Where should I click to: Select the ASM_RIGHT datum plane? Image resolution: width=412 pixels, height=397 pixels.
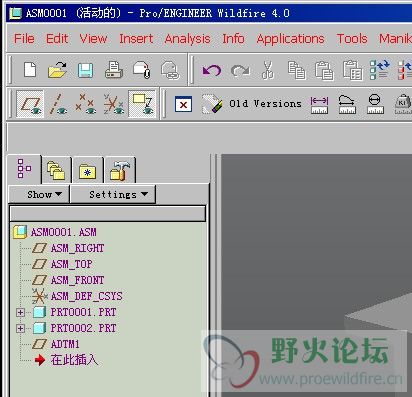[77, 248]
